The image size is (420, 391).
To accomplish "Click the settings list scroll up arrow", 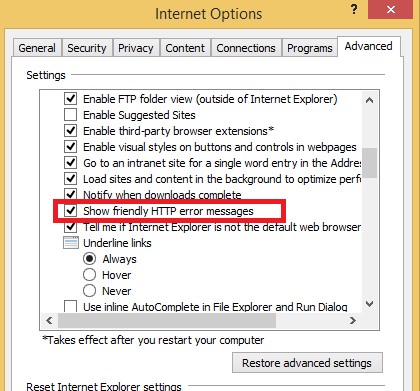I will pyautogui.click(x=369, y=100).
